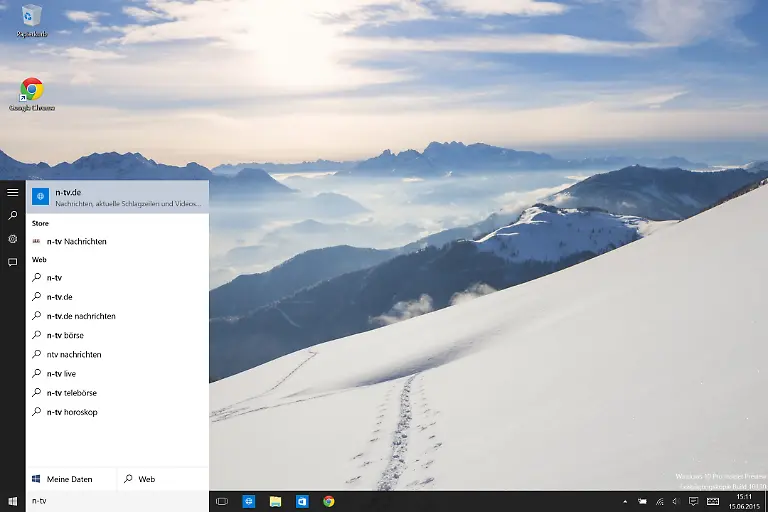Click the search box containing n-tv
Viewport: 768px width, 512px height.
(117, 501)
